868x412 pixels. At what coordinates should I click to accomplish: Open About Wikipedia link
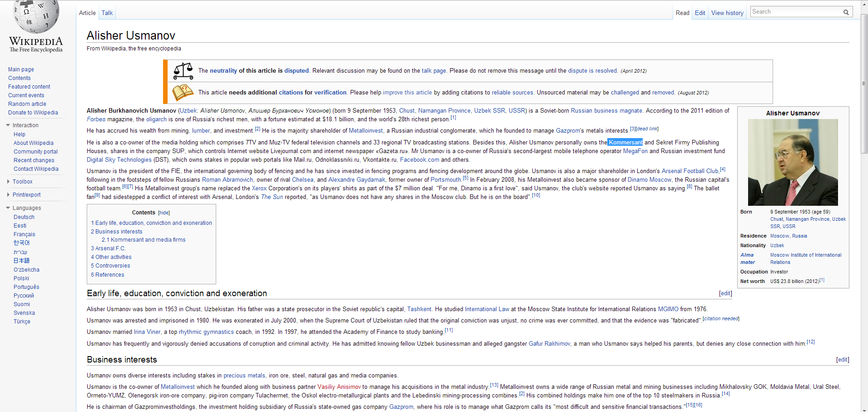(x=33, y=143)
